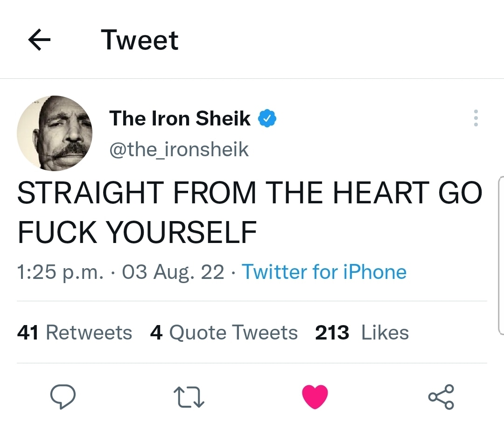Click the Twitter for iPhone source link

tap(324, 272)
